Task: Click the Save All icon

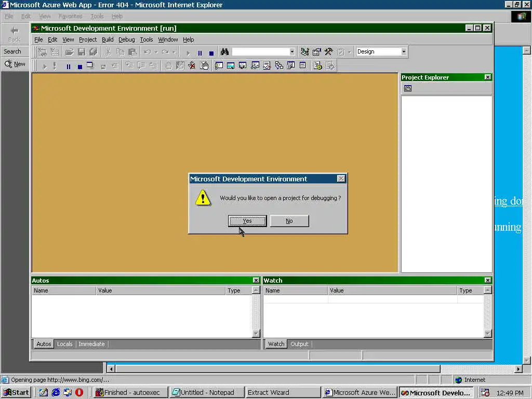Action: tap(94, 52)
